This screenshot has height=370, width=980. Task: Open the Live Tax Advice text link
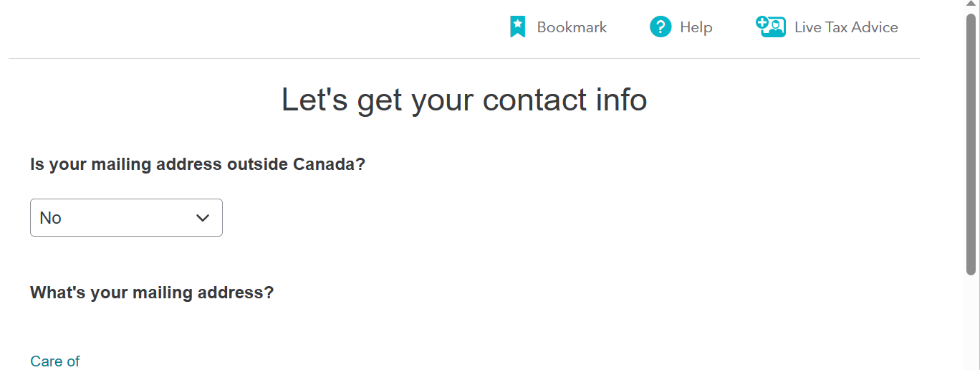(x=846, y=27)
